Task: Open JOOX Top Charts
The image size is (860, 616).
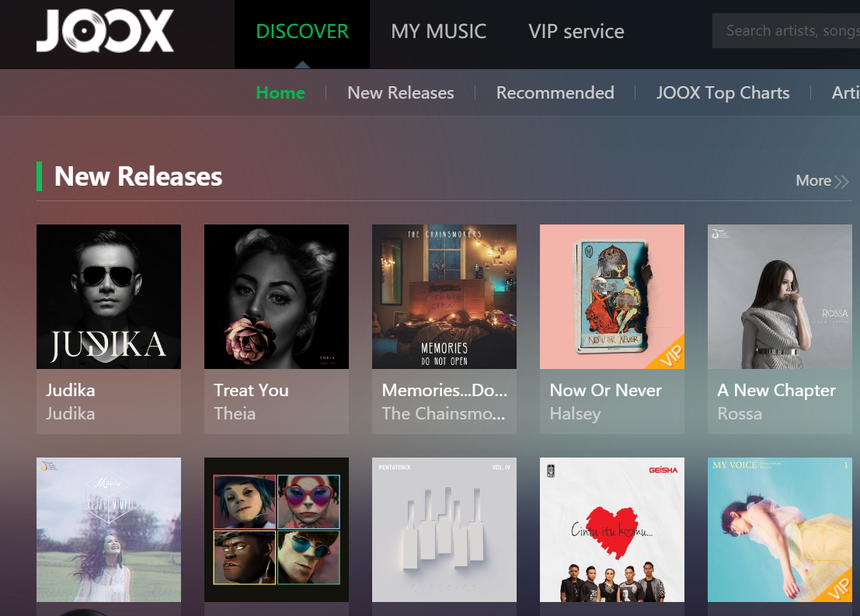Action: coord(723,92)
